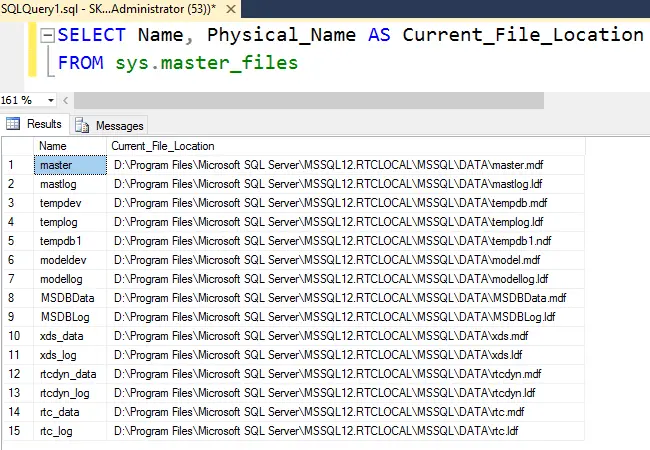Select the 'rtcdyn_data' name cell
650x450 pixels.
(70, 374)
